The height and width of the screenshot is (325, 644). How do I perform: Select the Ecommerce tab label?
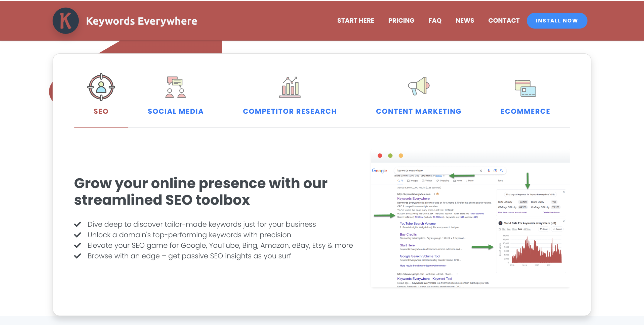(525, 111)
